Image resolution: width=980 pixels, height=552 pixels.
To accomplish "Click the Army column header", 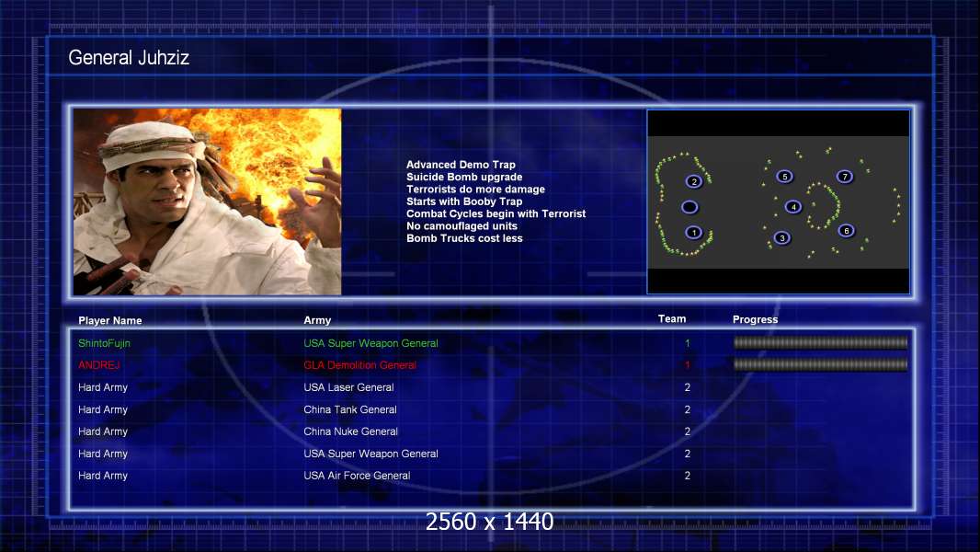I will tap(317, 320).
